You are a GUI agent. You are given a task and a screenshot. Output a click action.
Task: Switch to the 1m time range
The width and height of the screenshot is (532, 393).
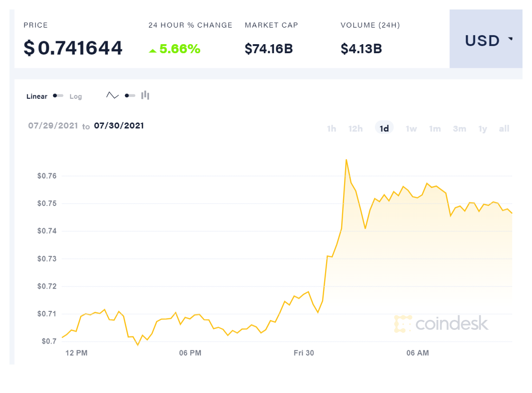(435, 129)
